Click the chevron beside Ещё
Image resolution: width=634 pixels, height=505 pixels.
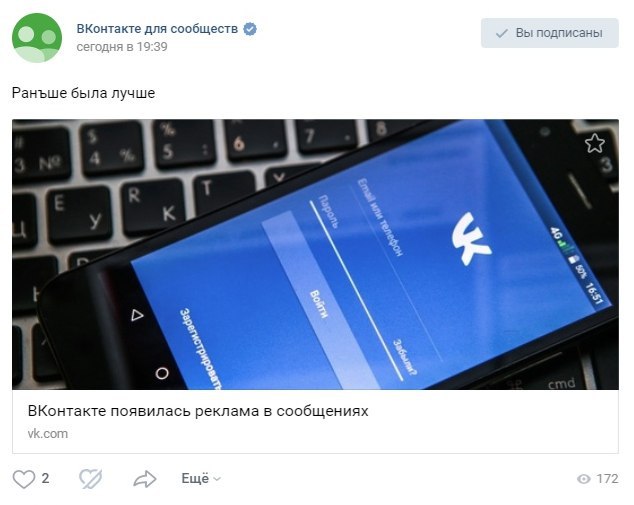(217, 479)
